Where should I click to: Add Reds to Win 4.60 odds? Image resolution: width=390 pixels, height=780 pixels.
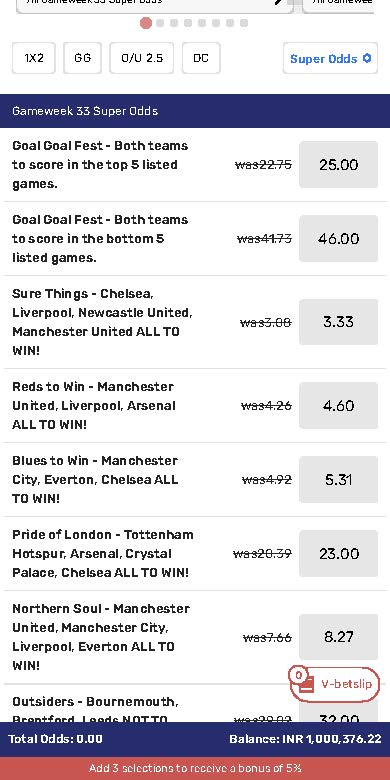338,405
